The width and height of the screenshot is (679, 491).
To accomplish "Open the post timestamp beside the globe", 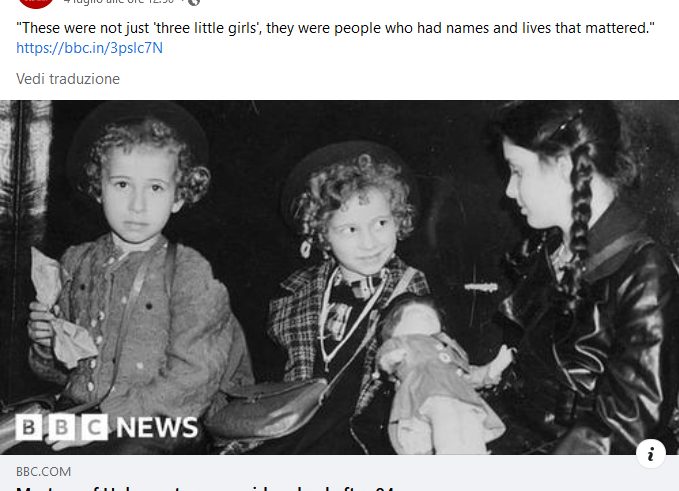I will click(119, 2).
